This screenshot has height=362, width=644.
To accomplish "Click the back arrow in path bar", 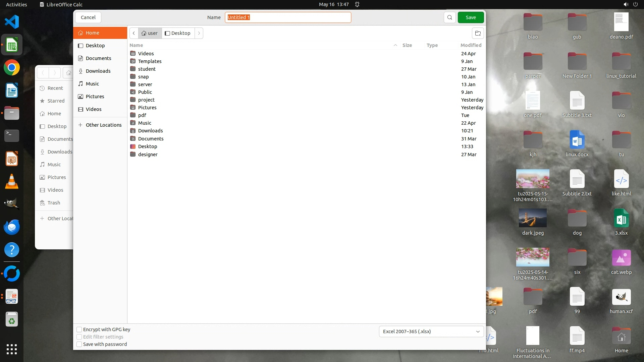I will pos(134,33).
